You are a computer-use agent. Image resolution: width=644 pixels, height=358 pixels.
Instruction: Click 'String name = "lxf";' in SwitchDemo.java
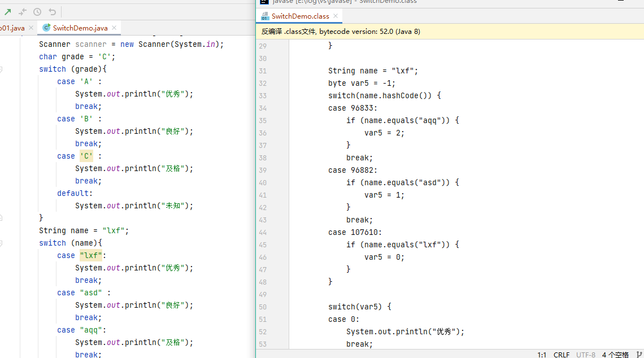click(x=84, y=231)
